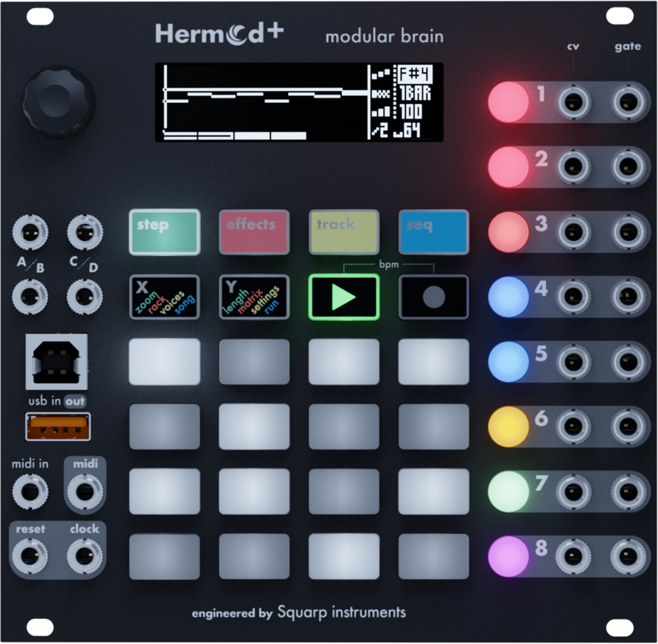Click the CV input C jack
Screen dimensions: 658x644
(84, 232)
